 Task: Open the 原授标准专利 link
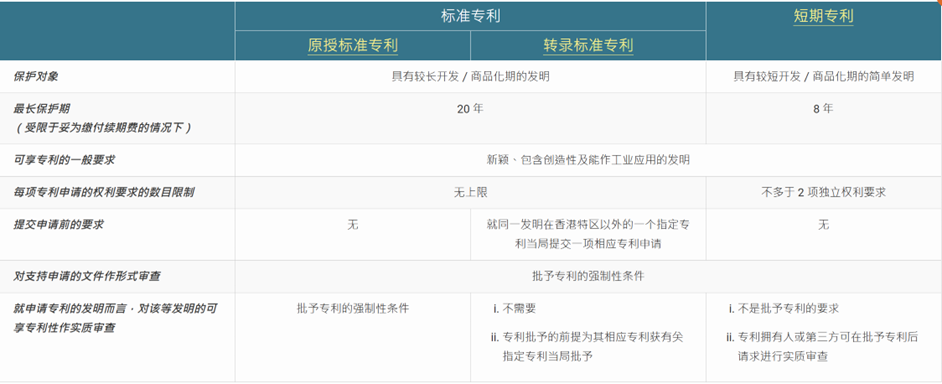coord(353,46)
